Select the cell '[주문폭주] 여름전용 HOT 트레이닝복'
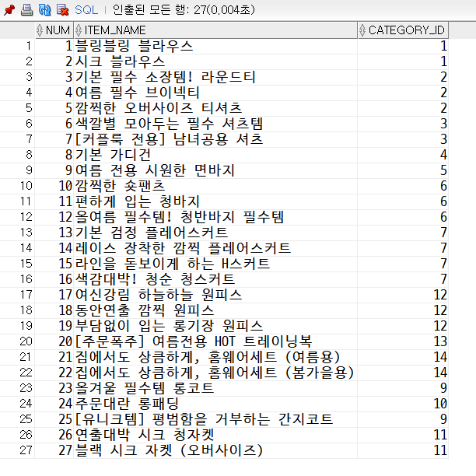 [215, 341]
